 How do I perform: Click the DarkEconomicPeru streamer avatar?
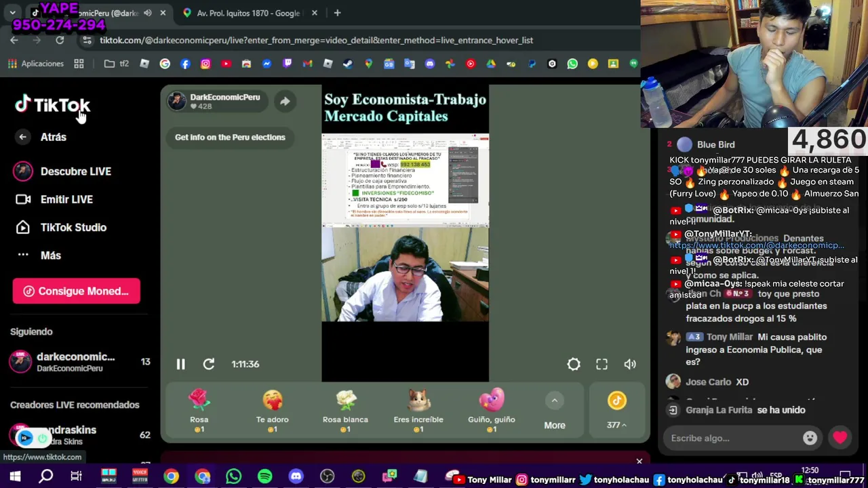177,102
